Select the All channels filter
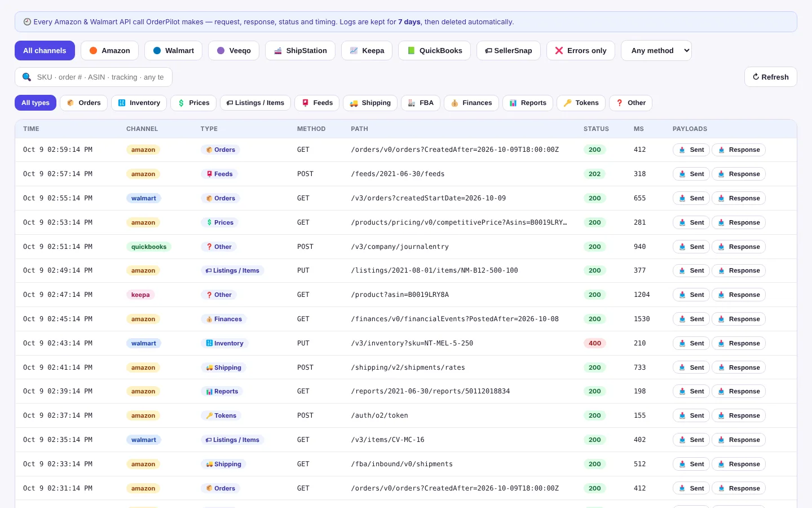 pyautogui.click(x=45, y=51)
